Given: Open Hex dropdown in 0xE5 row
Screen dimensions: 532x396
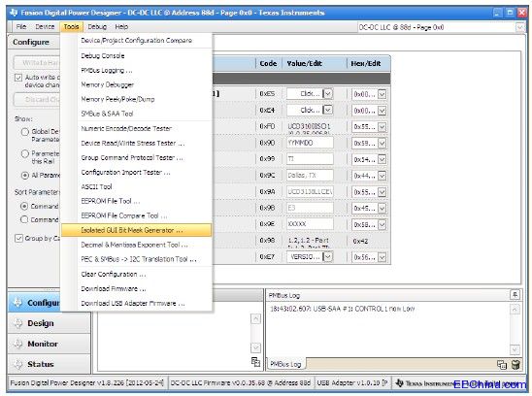Looking at the screenshot, I should (x=382, y=94).
